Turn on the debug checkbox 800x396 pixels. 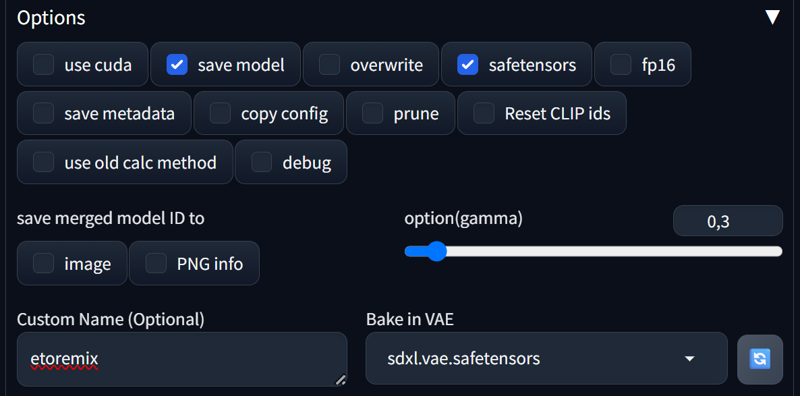[262, 162]
